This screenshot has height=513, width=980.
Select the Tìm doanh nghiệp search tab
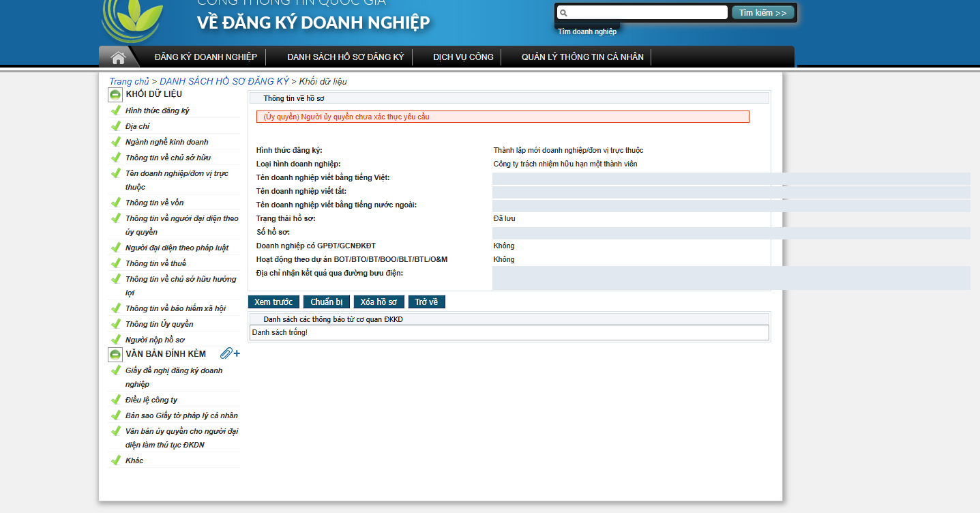(587, 31)
